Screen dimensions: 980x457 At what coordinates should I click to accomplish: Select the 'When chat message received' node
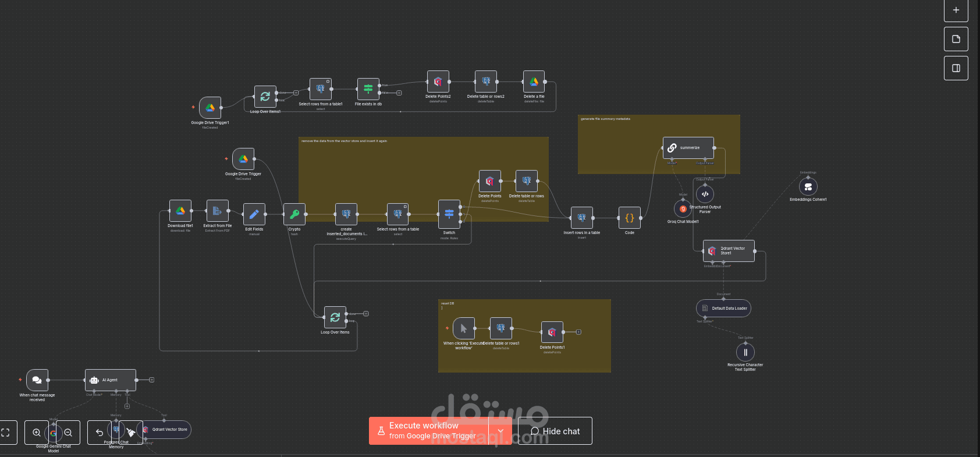coord(37,380)
